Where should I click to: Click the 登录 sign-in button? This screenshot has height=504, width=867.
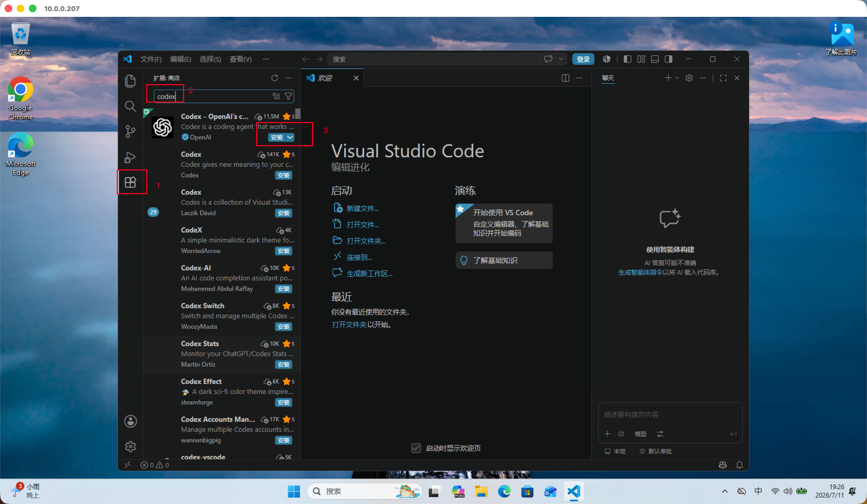point(583,59)
